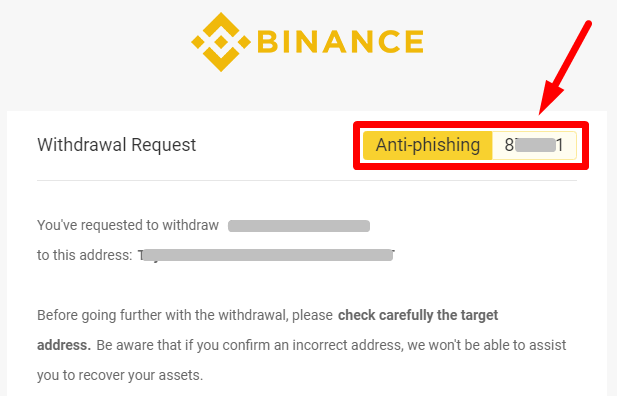Click "You've requested to withdraw" text
The image size is (617, 396).
(x=128, y=225)
